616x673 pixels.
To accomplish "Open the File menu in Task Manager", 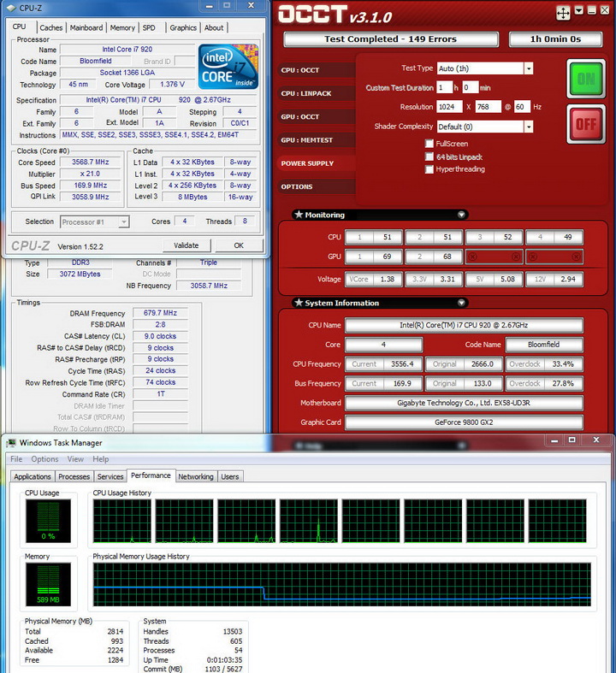I will 16,459.
